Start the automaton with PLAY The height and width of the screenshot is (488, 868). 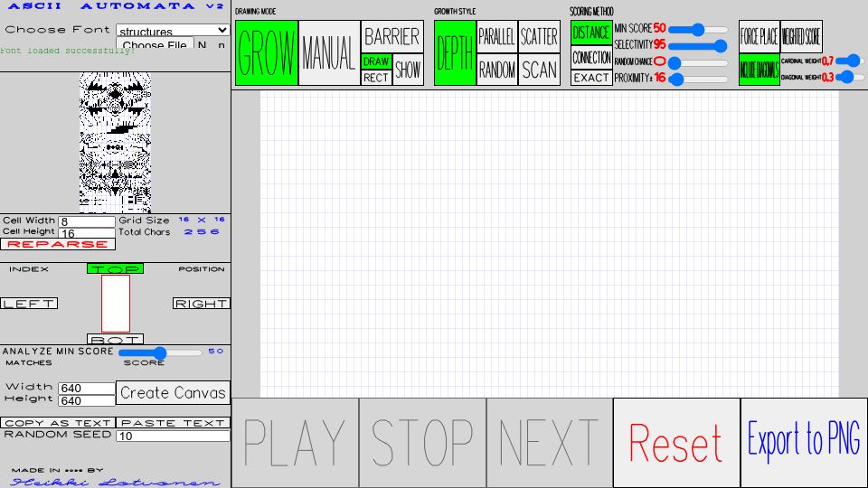coord(295,443)
